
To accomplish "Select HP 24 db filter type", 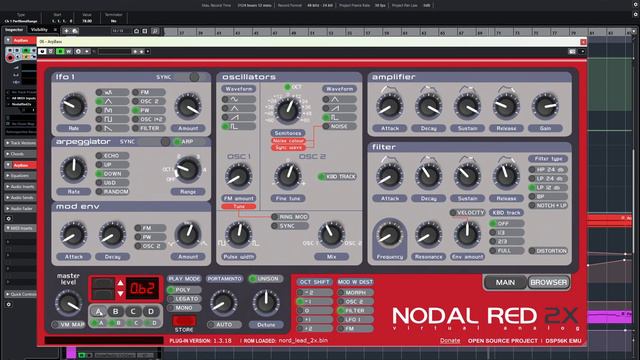I will [x=548, y=169].
